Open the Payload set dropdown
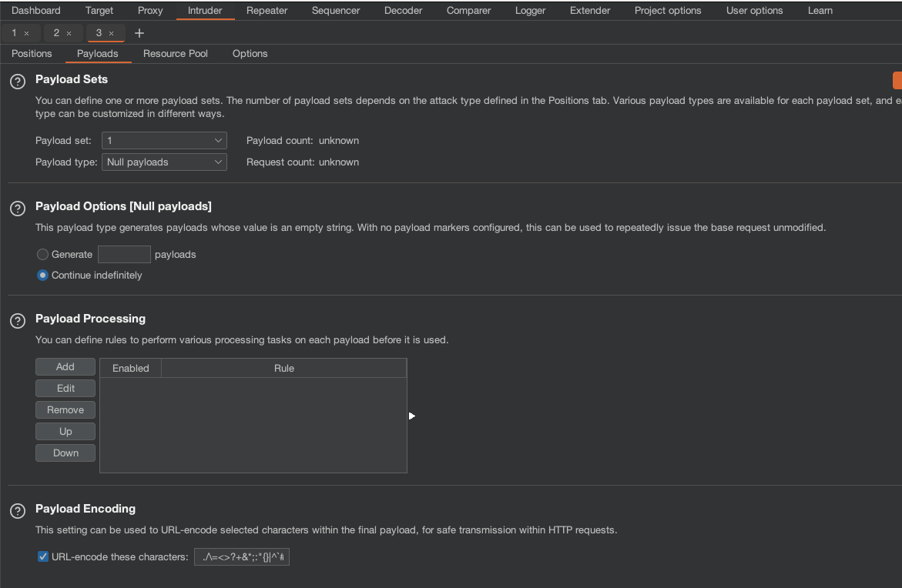Screen dimensions: 902x588 click(164, 141)
